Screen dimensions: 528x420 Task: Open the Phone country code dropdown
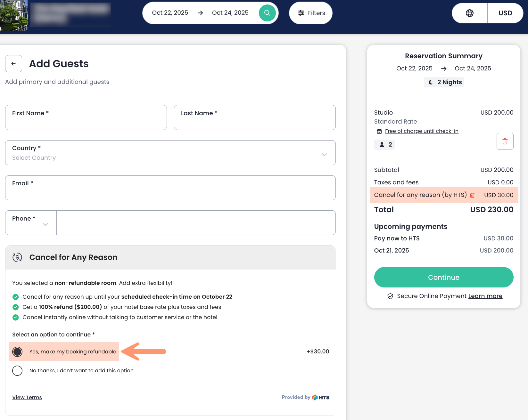(31, 222)
